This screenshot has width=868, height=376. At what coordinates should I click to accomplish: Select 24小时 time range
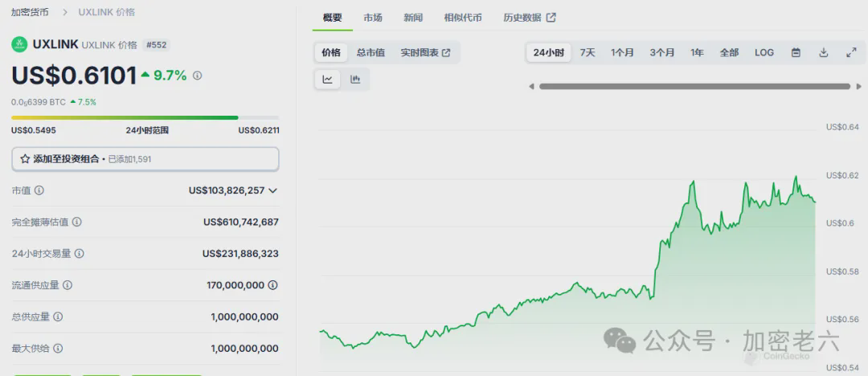point(549,52)
